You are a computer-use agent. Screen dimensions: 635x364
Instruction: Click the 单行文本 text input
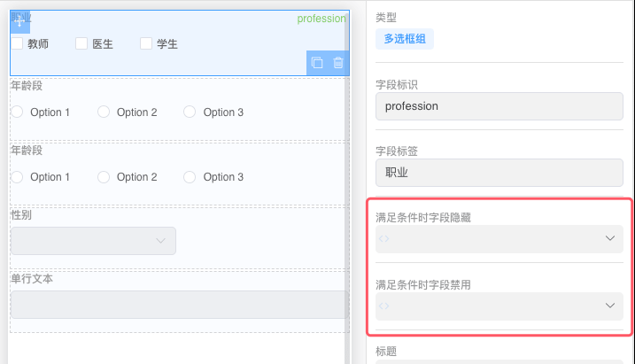[178, 305]
